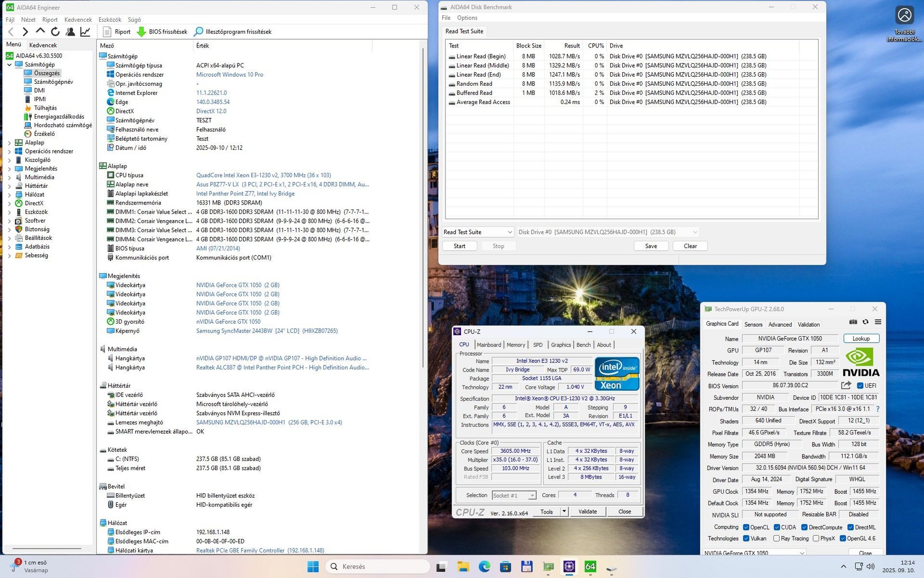Click Clear in Disk Benchmark
Image resolution: width=924 pixels, height=578 pixels.
(x=690, y=246)
